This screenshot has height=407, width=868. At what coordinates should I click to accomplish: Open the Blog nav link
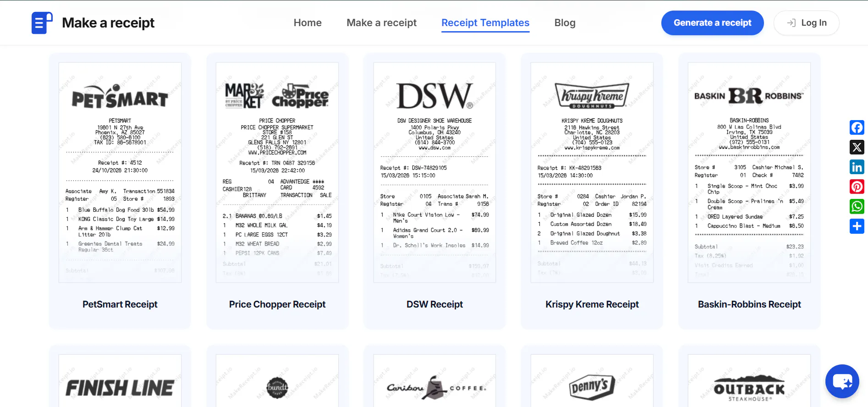565,23
